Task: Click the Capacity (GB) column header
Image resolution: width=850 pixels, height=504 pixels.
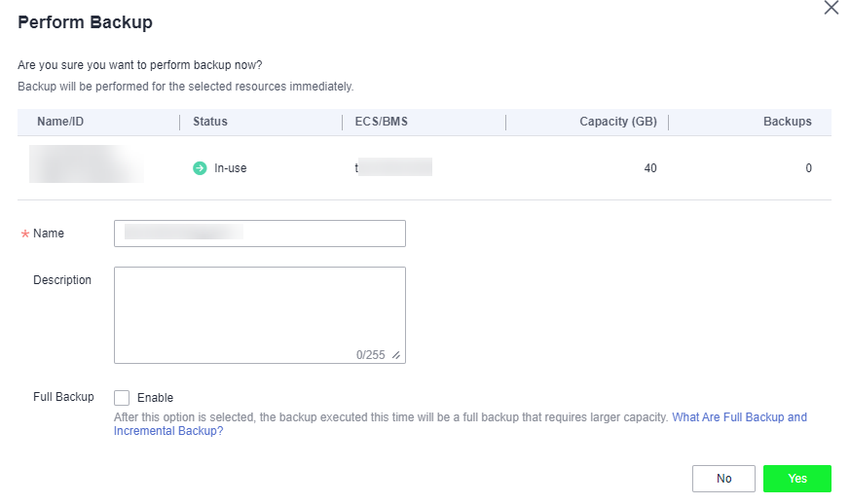Action: pos(617,122)
